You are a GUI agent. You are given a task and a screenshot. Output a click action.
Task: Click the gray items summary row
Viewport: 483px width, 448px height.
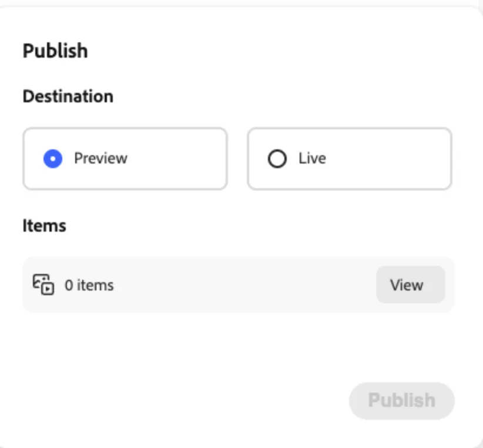click(239, 285)
